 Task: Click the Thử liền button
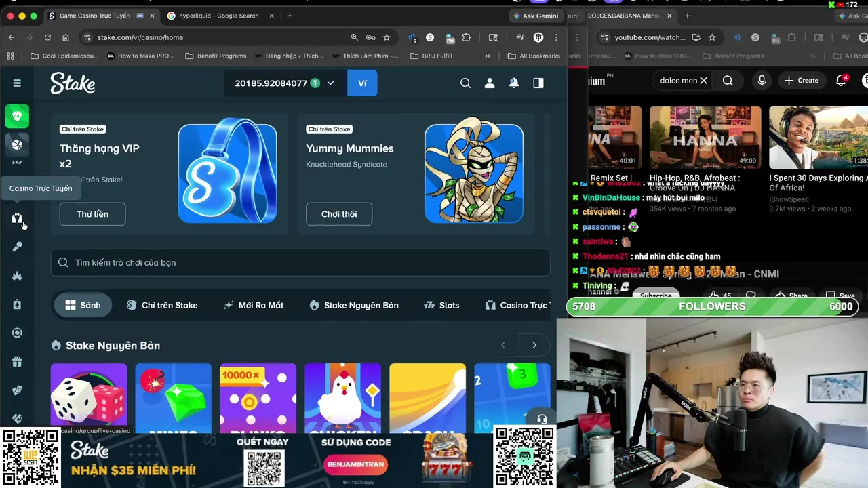coord(92,214)
